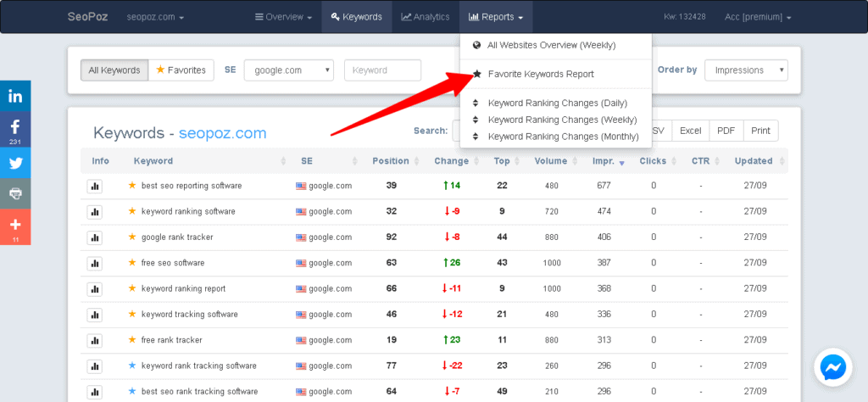
Task: Toggle favorite star for keyword ranking software
Action: 131,211
